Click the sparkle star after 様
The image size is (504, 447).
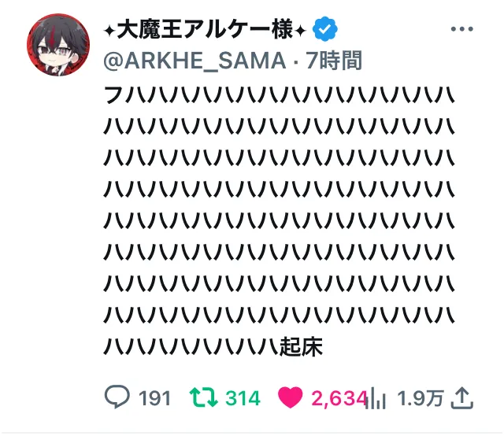(300, 31)
